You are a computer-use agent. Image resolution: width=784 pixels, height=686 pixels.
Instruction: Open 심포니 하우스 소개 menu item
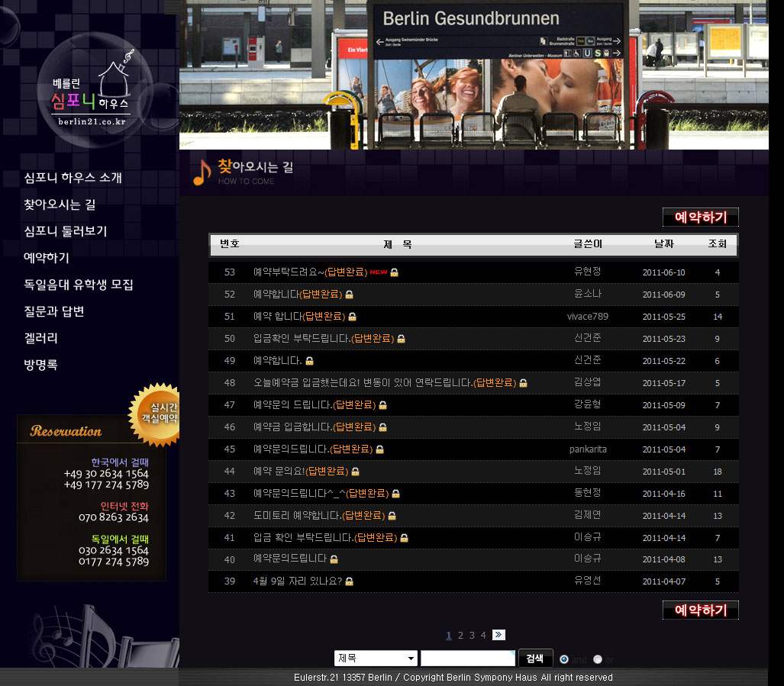click(73, 177)
